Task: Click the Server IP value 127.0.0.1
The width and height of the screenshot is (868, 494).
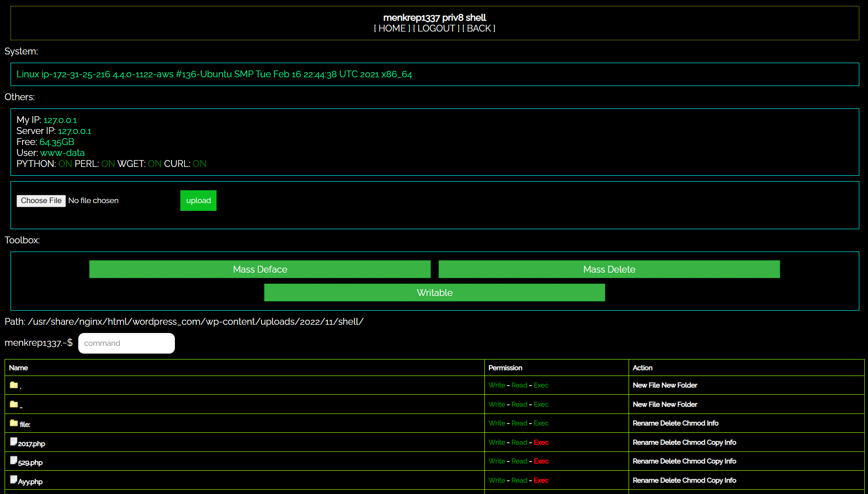Action: pyautogui.click(x=75, y=131)
